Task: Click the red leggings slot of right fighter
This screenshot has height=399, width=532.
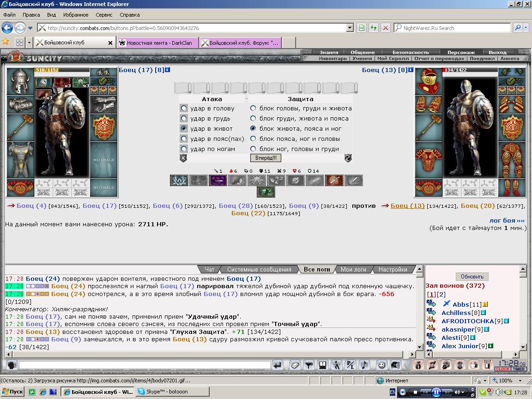Action: (x=512, y=160)
